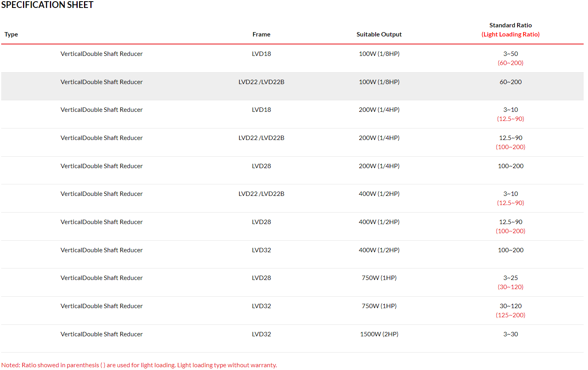Click the red Light Loading Ratio header
Screen dimensions: 588x370
[x=510, y=35]
